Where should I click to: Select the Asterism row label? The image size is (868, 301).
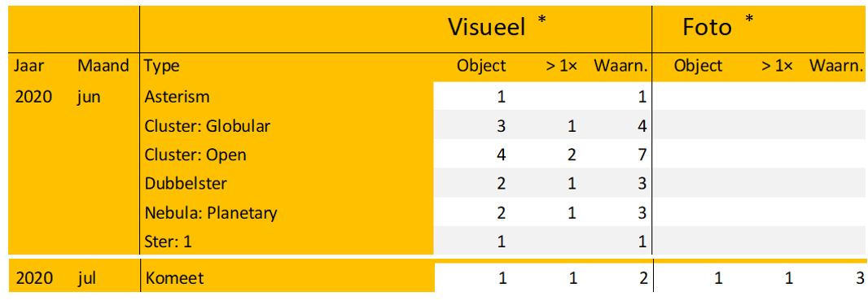pyautogui.click(x=178, y=97)
